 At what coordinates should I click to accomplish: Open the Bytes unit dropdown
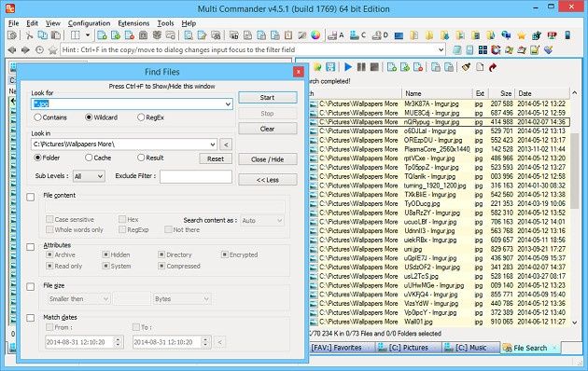pos(182,298)
